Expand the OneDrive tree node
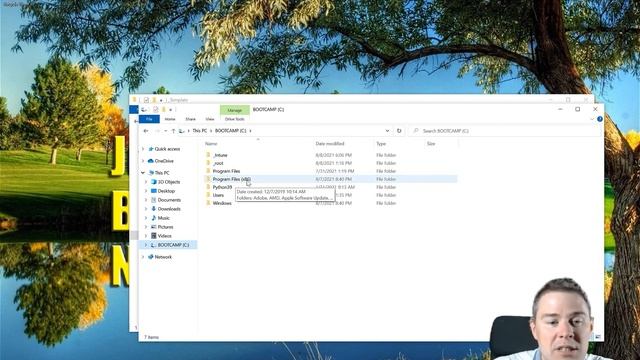The width and height of the screenshot is (640, 360). pos(143,161)
